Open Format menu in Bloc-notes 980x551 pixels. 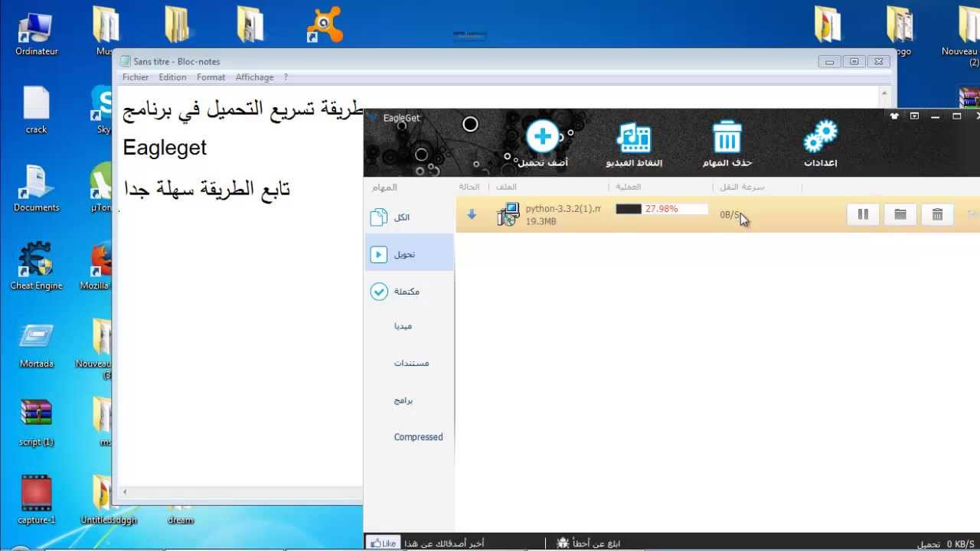[x=211, y=77]
